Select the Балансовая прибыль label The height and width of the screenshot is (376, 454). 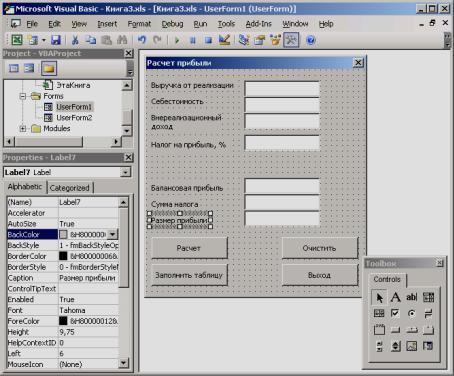tap(187, 188)
